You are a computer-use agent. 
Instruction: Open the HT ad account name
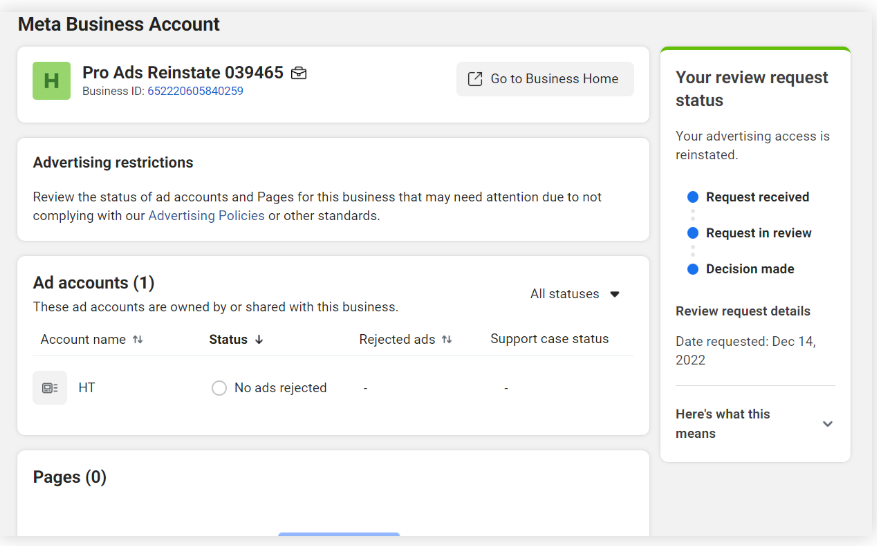pyautogui.click(x=87, y=388)
